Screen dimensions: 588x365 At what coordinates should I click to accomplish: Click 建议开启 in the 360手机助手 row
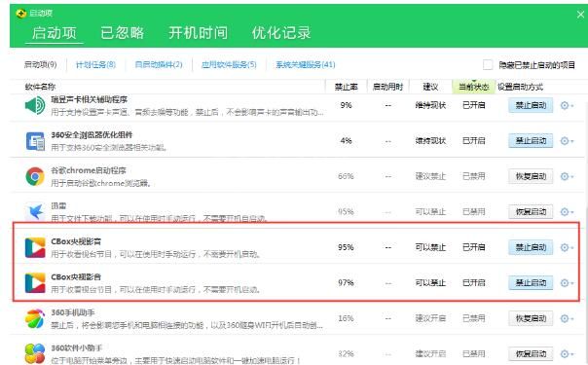click(430, 318)
